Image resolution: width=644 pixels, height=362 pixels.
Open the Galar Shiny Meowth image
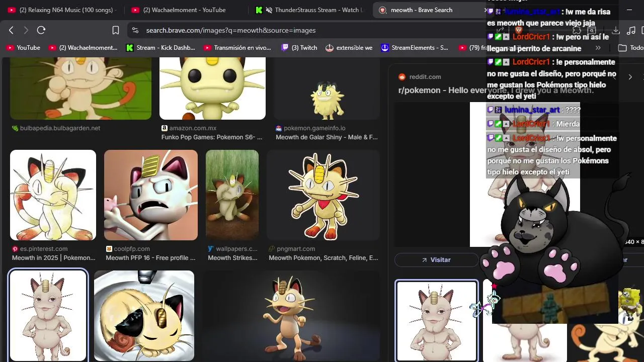[327, 88]
